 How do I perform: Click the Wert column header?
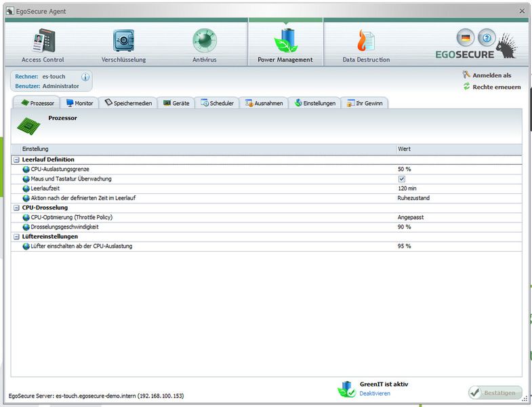click(459, 149)
